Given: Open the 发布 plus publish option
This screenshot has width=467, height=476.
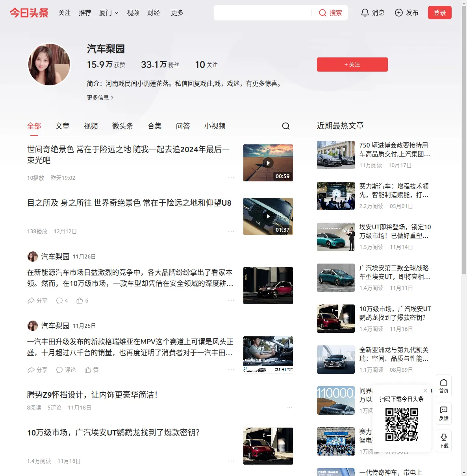Looking at the screenshot, I should tap(406, 13).
